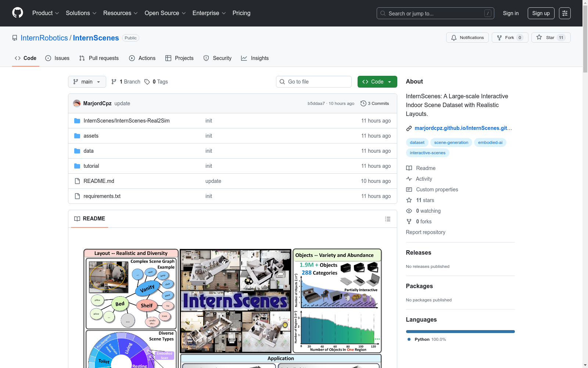Expand the Product menu
588x368 pixels.
click(x=46, y=13)
